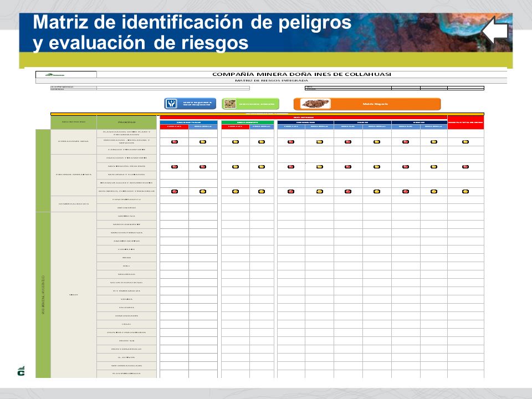
Task: Click yellow total-column indicator in Molibdeno row
Action: [x=465, y=191]
